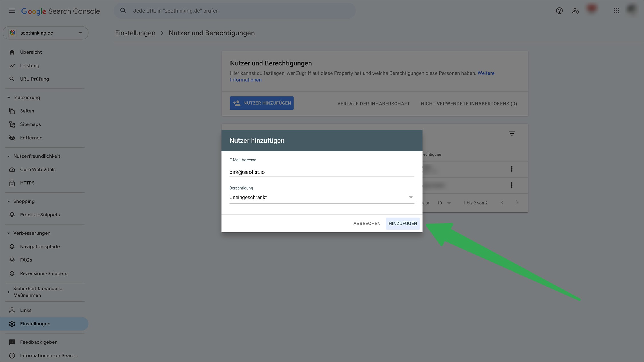Click the help question mark icon
The height and width of the screenshot is (362, 644).
pyautogui.click(x=559, y=11)
